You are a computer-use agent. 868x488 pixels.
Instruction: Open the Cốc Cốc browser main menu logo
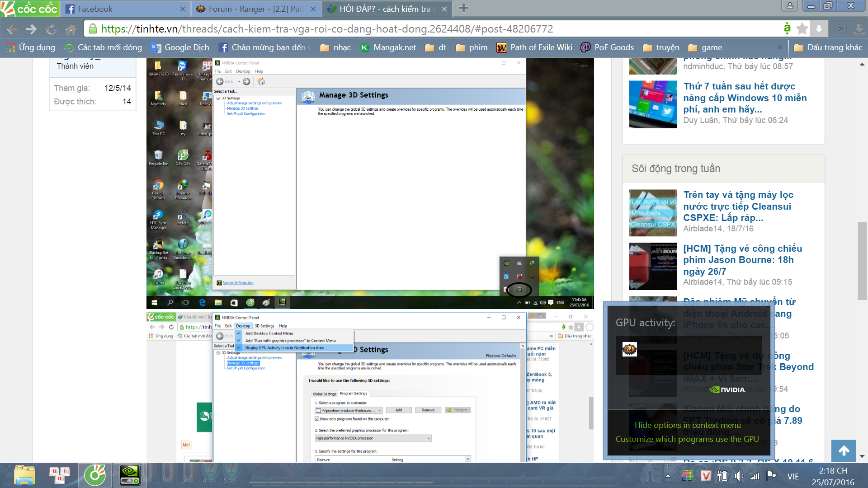tap(30, 9)
